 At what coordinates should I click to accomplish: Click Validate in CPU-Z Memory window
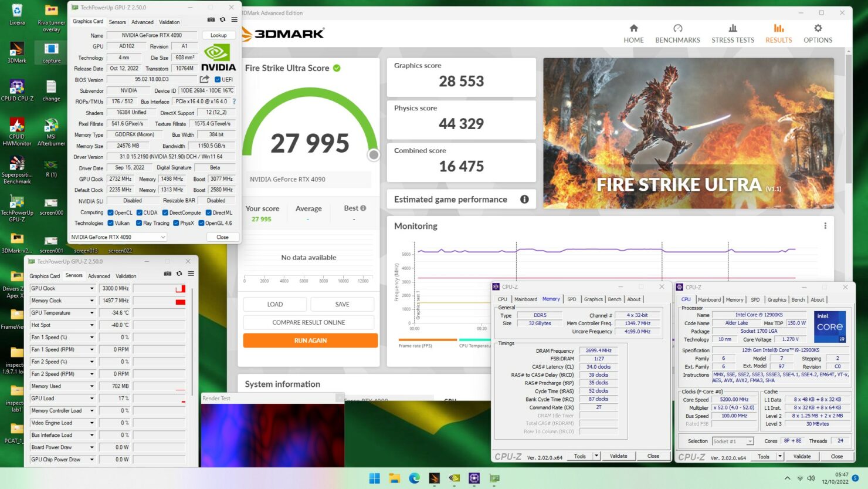click(x=618, y=456)
